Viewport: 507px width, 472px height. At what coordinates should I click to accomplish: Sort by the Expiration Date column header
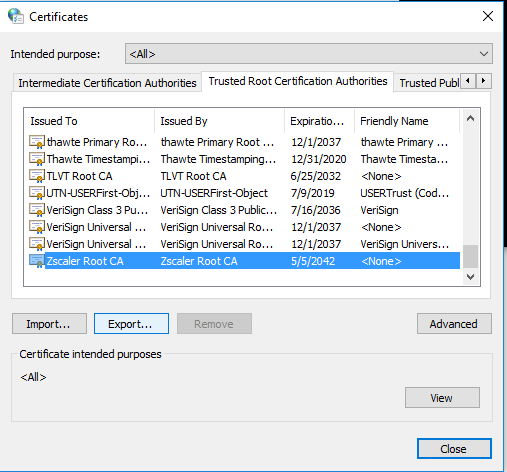pos(319,121)
